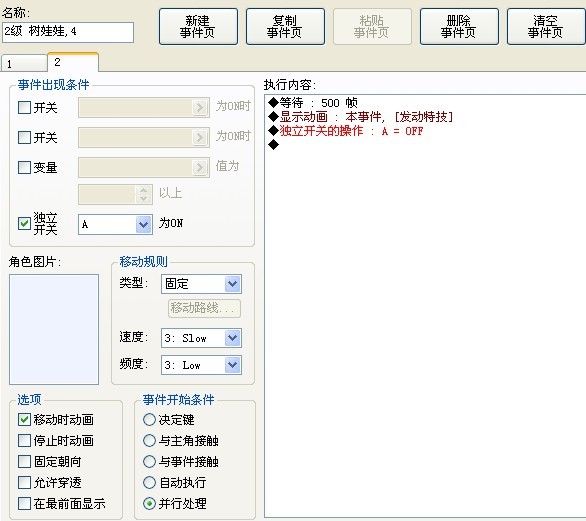Select the 并行处理 radio button
The image size is (586, 521).
click(x=149, y=503)
